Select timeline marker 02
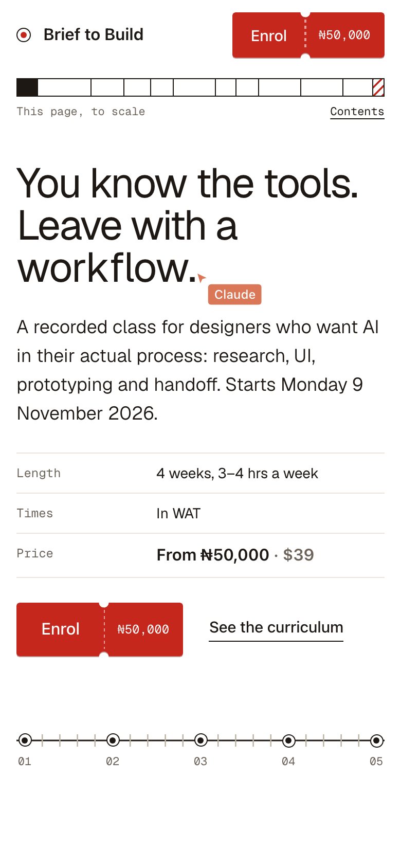The image size is (401, 868). (x=113, y=740)
